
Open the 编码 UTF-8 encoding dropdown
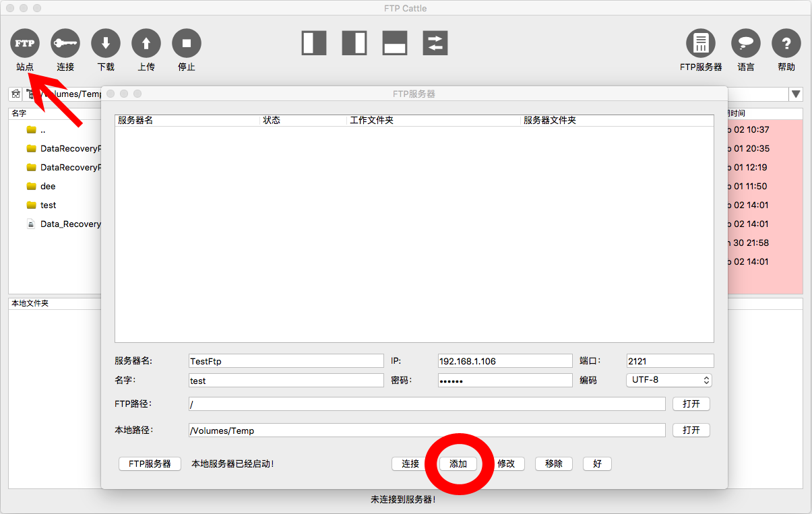click(669, 380)
